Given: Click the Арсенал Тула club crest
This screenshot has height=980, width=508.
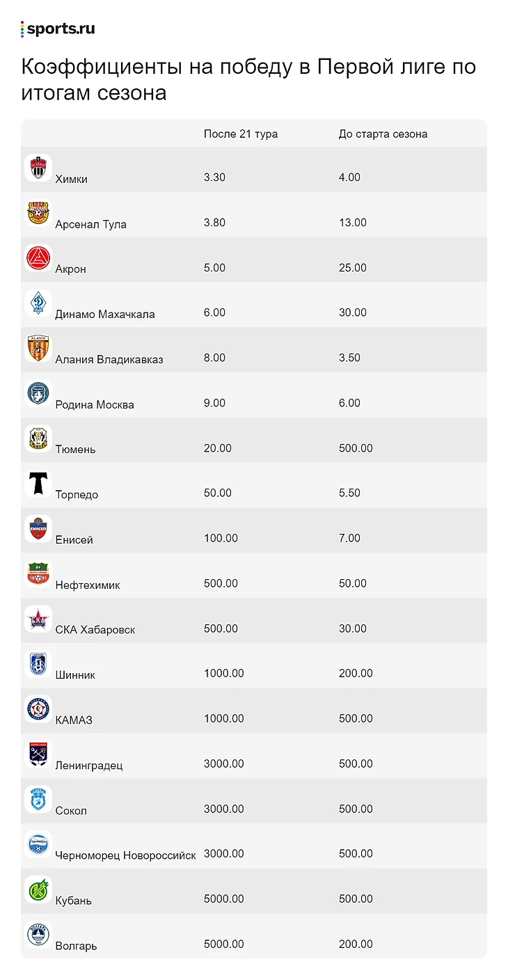Looking at the screenshot, I should (38, 214).
